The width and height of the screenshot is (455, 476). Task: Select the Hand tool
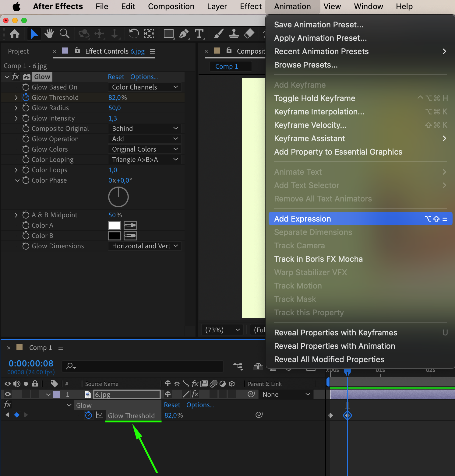pyautogui.click(x=49, y=33)
